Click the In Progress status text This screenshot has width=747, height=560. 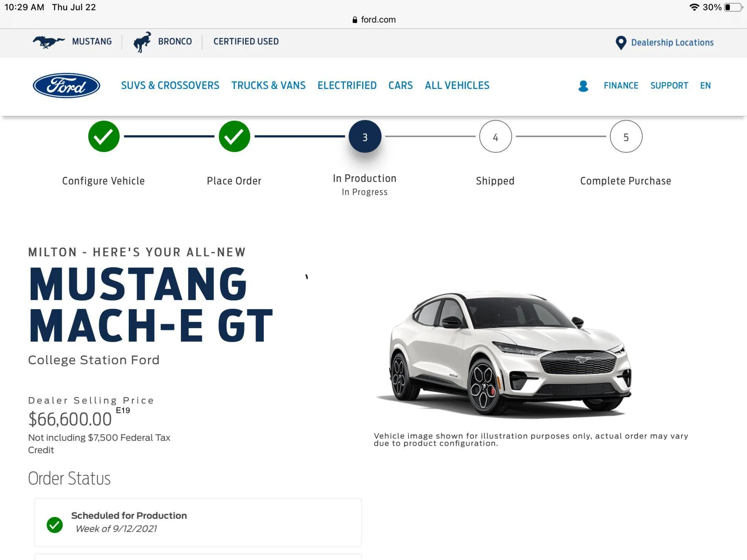pos(365,192)
